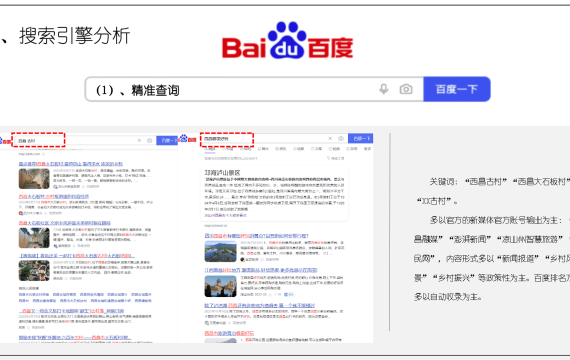Viewport: 570px width, 360px height.
Task: Open the blue lake wetland result thumbnail
Action: tap(221, 251)
